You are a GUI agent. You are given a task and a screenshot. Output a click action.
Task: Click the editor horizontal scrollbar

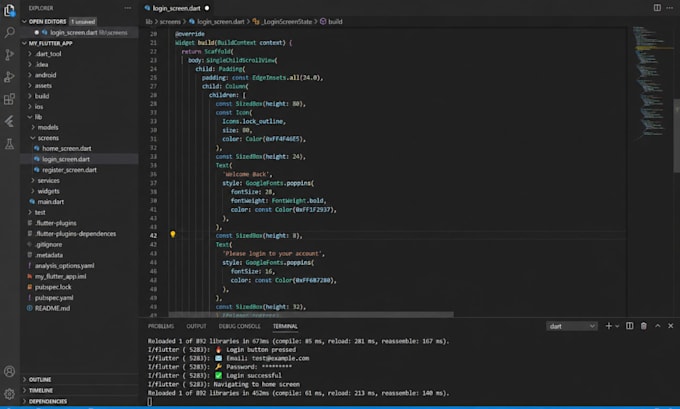[311, 314]
